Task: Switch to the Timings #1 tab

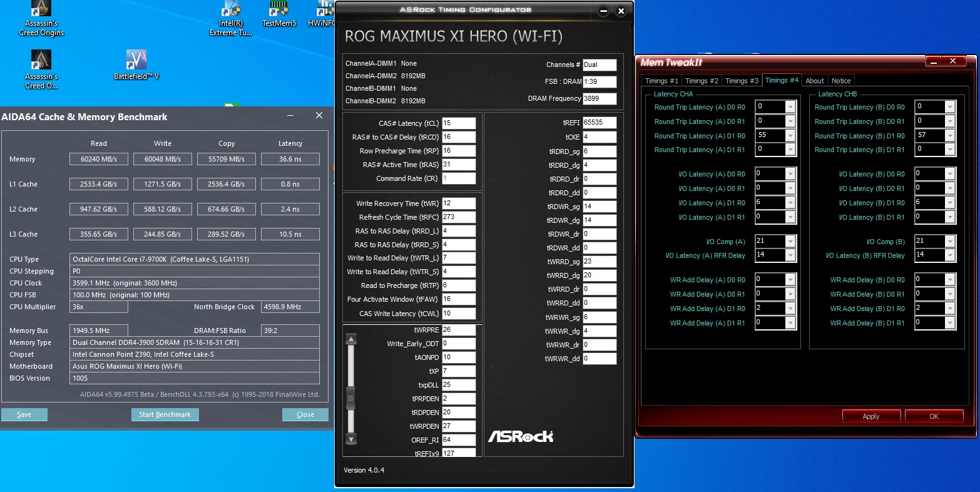Action: 661,81
